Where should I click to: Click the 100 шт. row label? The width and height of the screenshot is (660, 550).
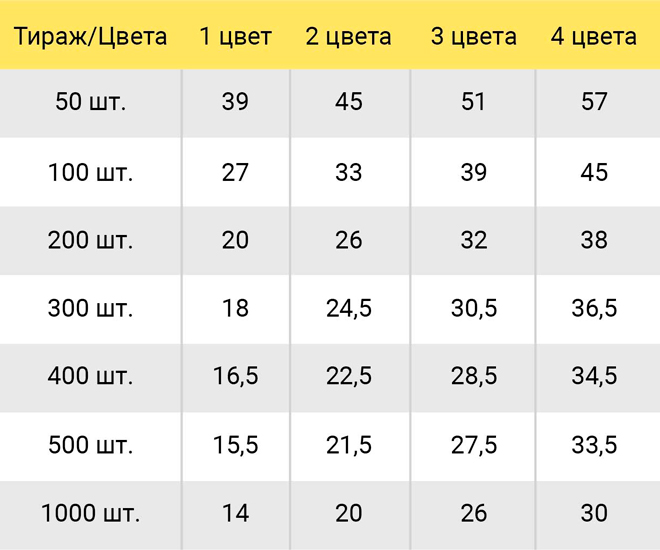(90, 173)
